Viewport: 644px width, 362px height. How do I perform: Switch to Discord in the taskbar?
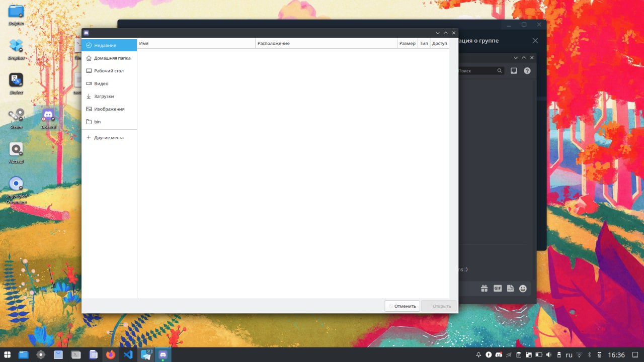click(x=163, y=354)
